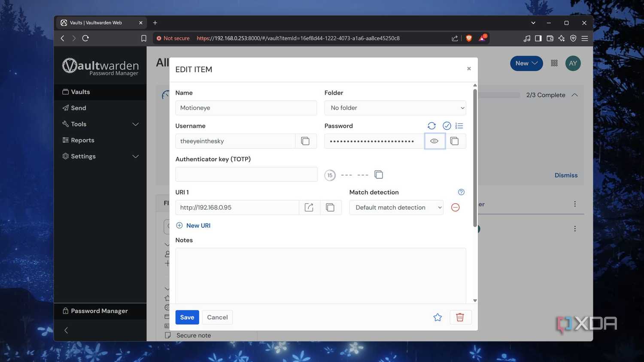Viewport: 644px width, 362px height.
Task: Remove URI 1 with red minus icon
Action: (x=456, y=208)
